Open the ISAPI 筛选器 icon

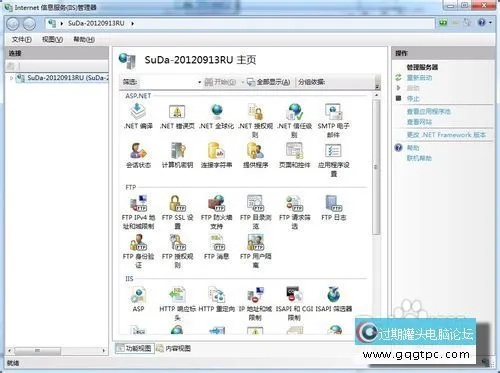(333, 299)
